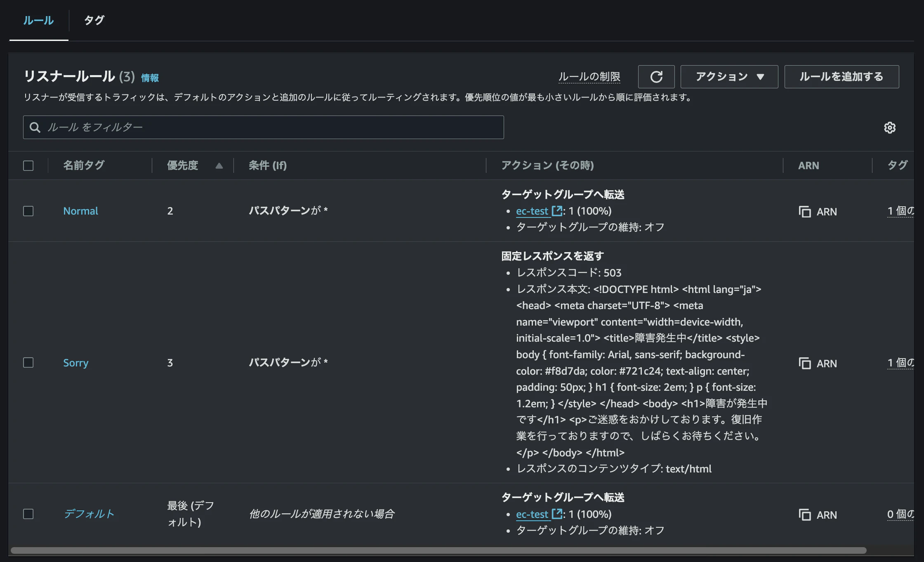Click the refresh rules icon button
The width and height of the screenshot is (924, 562).
coord(656,77)
